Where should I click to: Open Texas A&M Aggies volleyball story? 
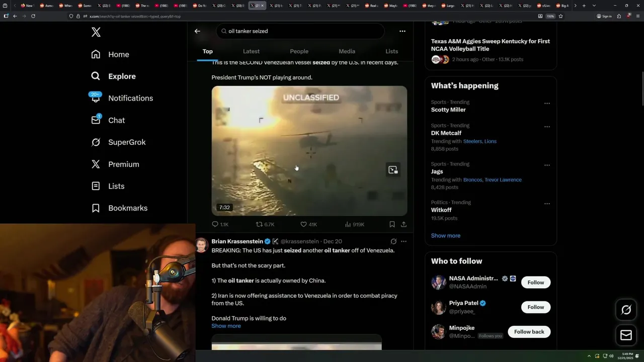[x=490, y=45]
